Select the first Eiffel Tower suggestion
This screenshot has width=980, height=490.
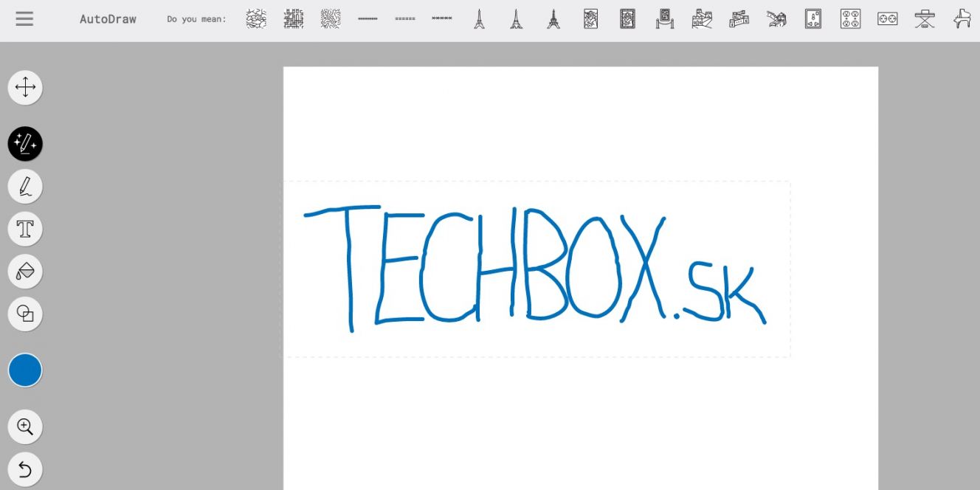[480, 18]
